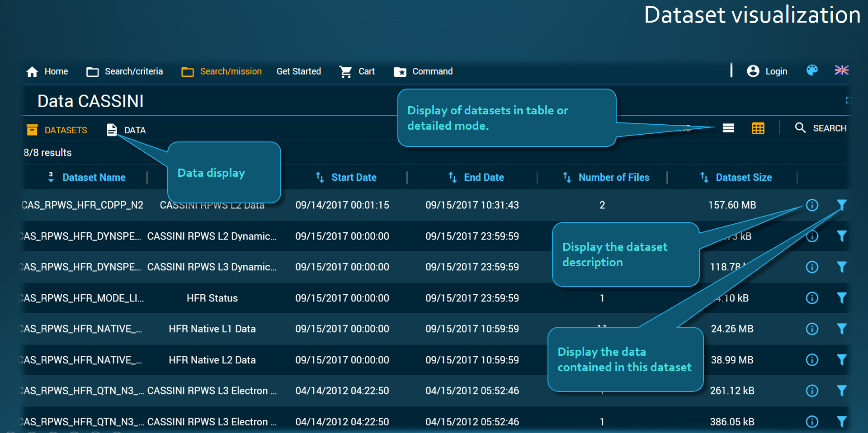868x433 pixels.
Task: Sort by End Date column
Action: click(476, 177)
